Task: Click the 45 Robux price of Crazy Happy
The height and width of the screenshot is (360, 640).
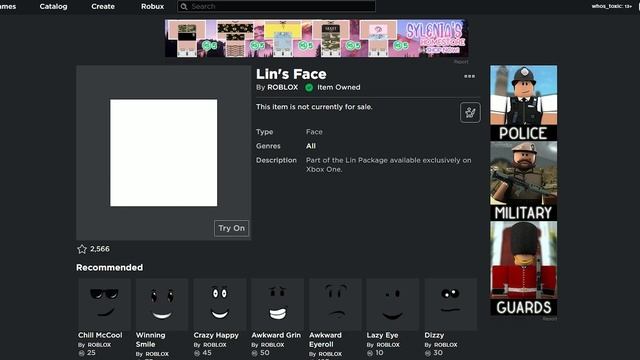Action: coord(207,353)
